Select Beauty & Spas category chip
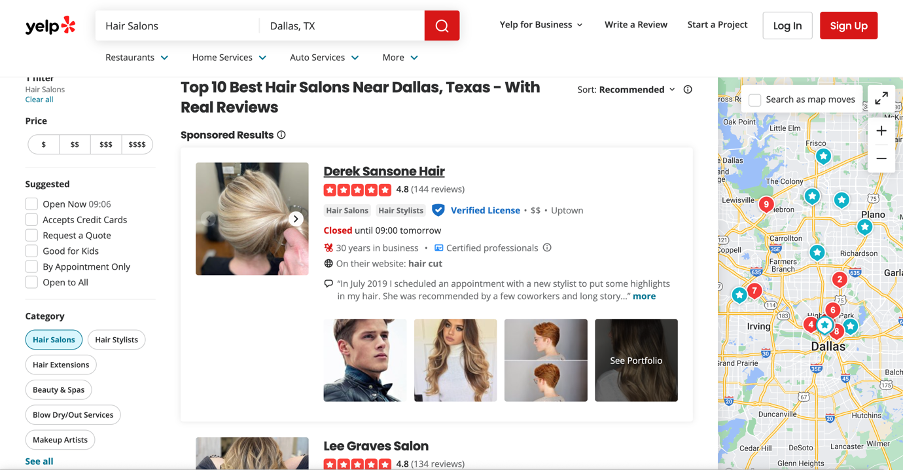904x470 pixels. [x=58, y=390]
